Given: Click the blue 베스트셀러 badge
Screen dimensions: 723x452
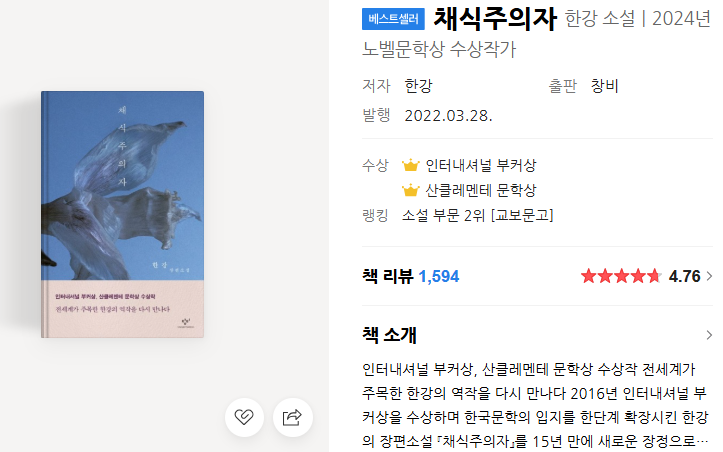Looking at the screenshot, I should pos(393,19).
